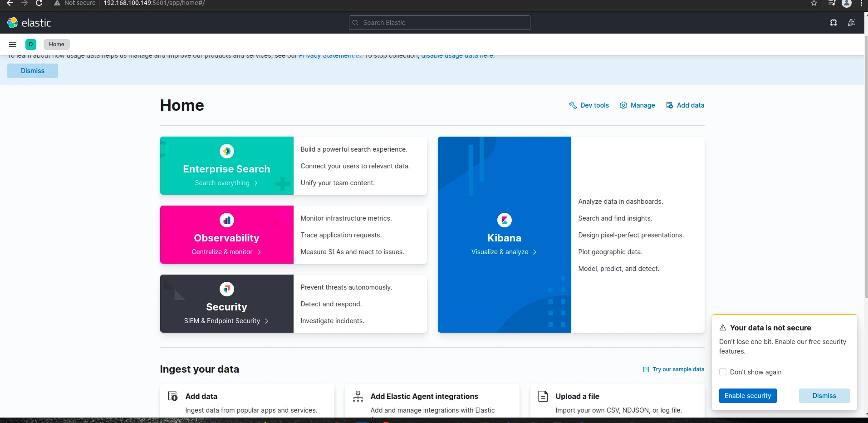Open the navigation hamburger menu
This screenshot has width=868, height=423.
click(12, 44)
